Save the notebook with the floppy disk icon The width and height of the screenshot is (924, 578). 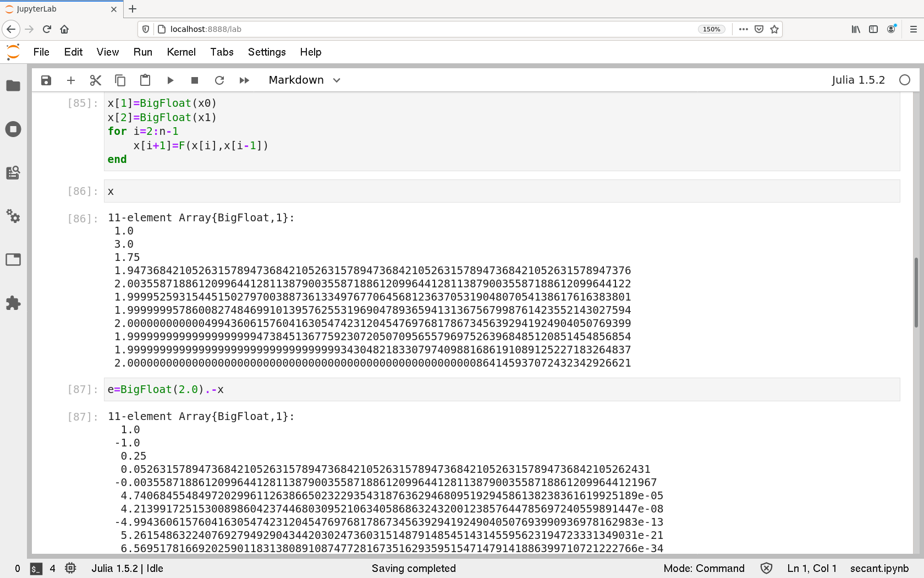coord(46,80)
